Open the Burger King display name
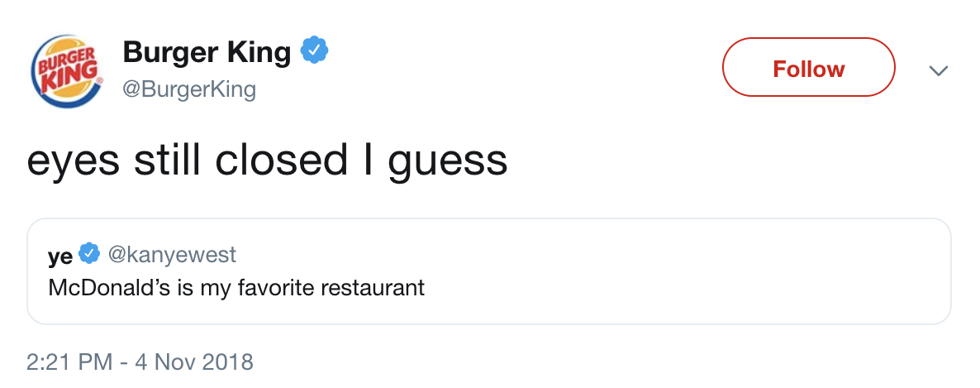This screenshot has height=388, width=980. pyautogui.click(x=207, y=53)
